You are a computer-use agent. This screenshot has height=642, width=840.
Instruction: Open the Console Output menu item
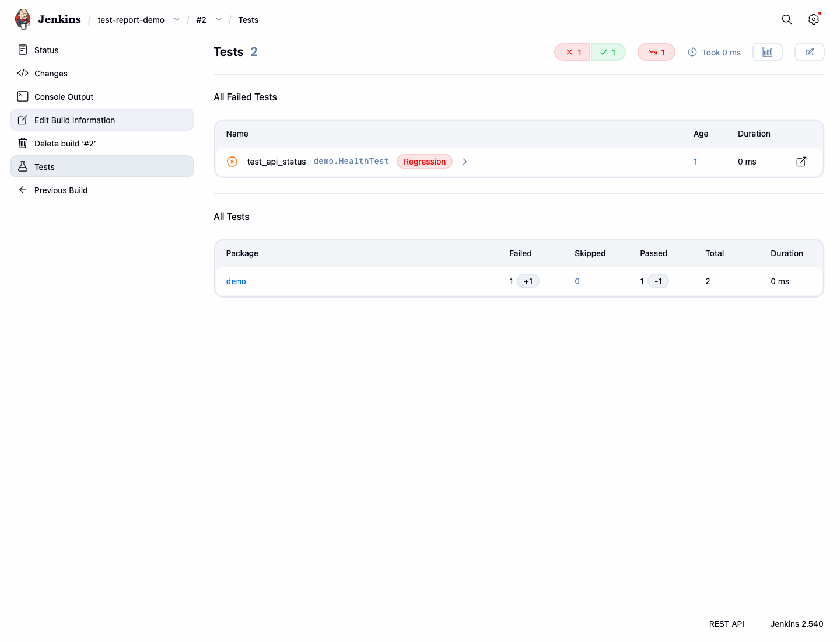(x=102, y=96)
